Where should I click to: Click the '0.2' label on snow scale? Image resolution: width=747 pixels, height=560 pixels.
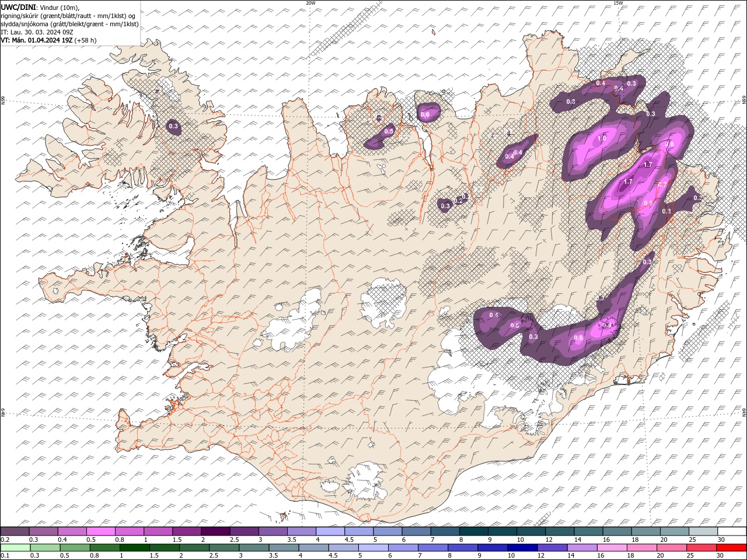point(5,540)
